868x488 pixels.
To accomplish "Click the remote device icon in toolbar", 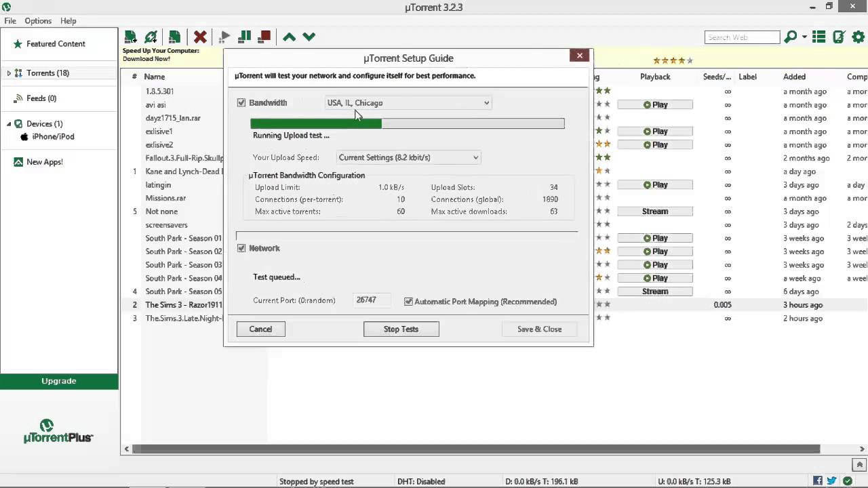I will pyautogui.click(x=839, y=37).
